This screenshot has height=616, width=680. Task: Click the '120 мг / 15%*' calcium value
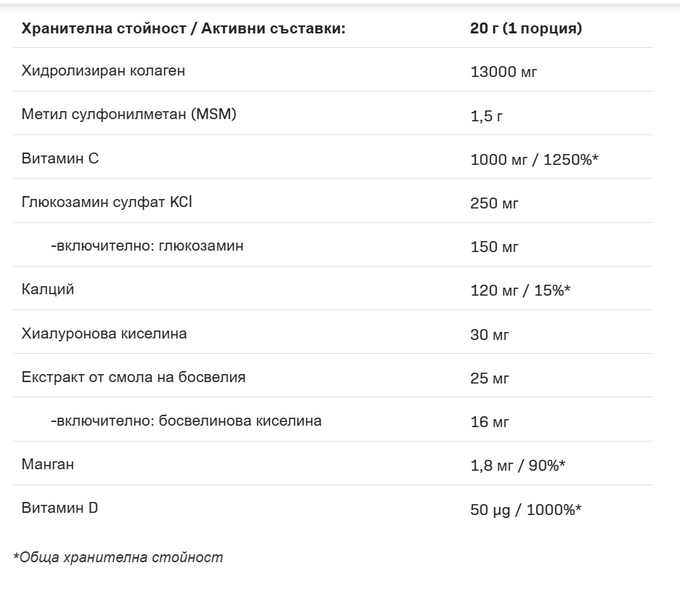pyautogui.click(x=520, y=291)
